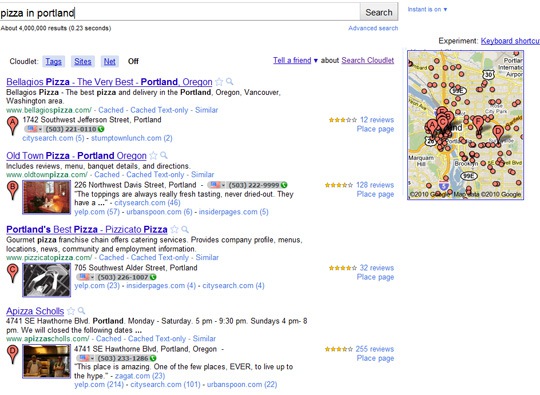
Task: Click the pizza in portland search field
Action: [180, 13]
